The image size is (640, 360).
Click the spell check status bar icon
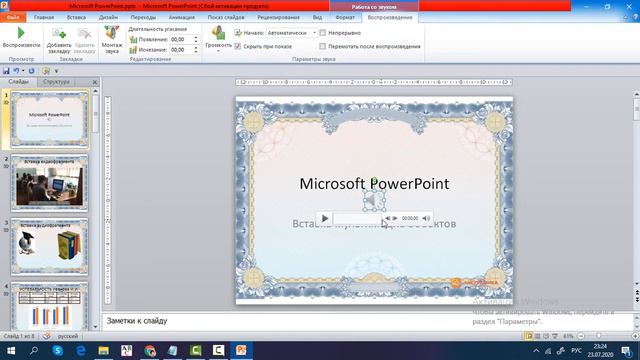(x=47, y=336)
